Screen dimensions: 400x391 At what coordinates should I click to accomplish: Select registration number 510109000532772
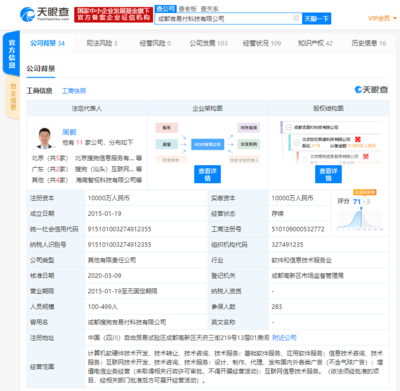coord(298,229)
